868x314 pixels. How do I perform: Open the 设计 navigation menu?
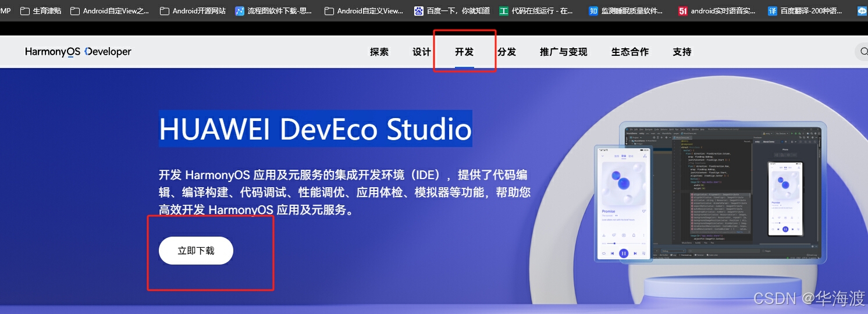pos(422,52)
